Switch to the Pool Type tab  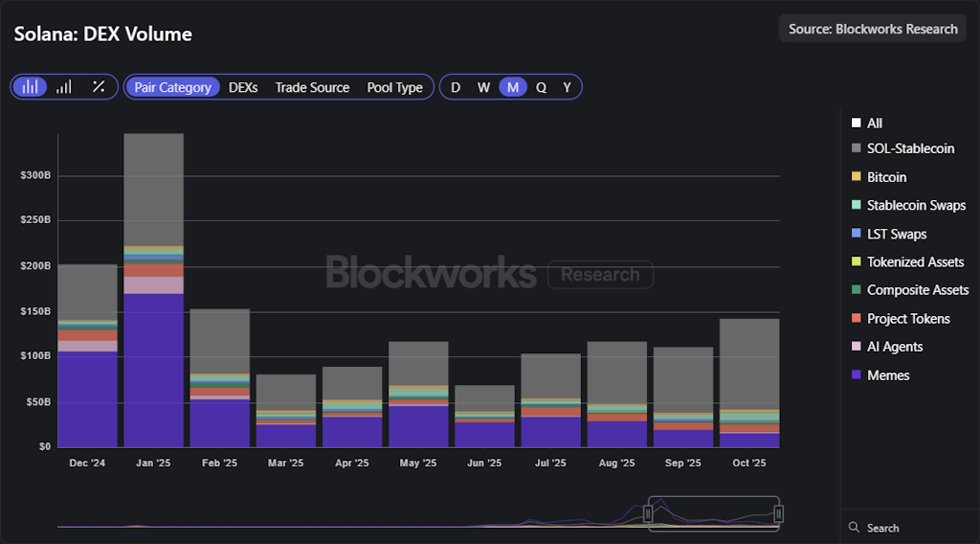(394, 87)
